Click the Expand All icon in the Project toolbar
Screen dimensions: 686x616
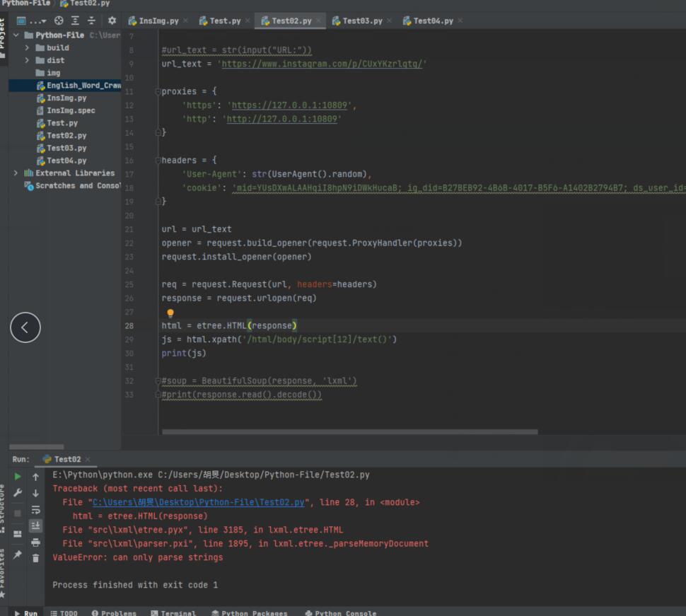tap(75, 21)
